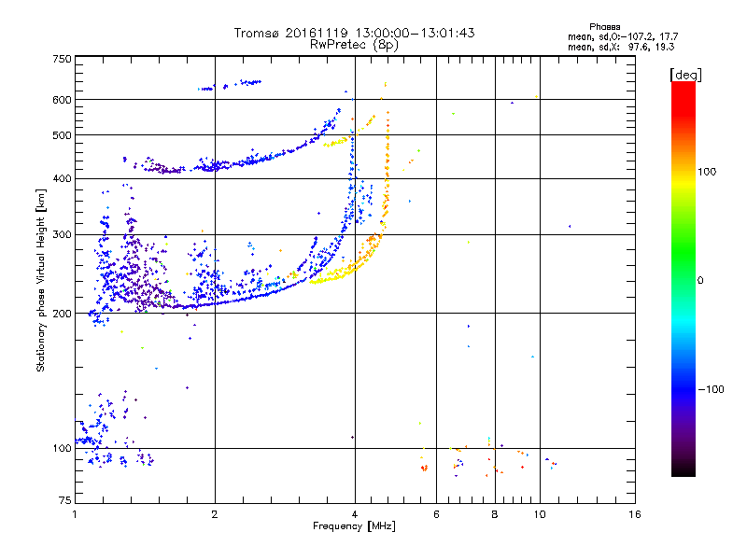Screen dimensions: 747x560
Task: Click the x-axis tick label "4"
Action: 355,514
